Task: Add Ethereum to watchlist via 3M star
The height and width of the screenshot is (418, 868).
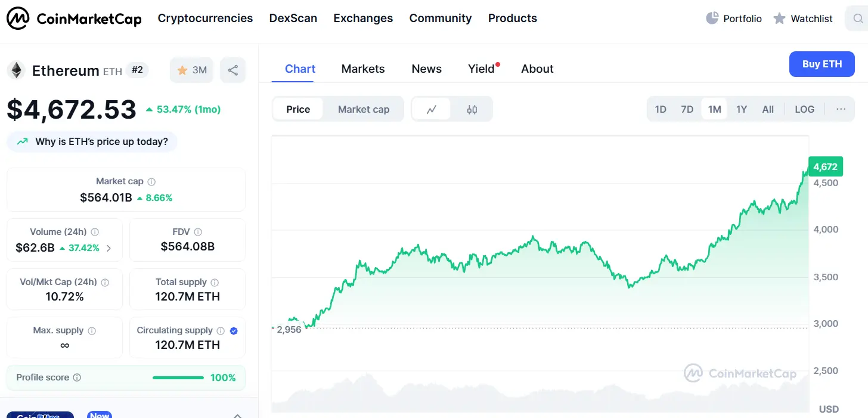Action: [193, 70]
